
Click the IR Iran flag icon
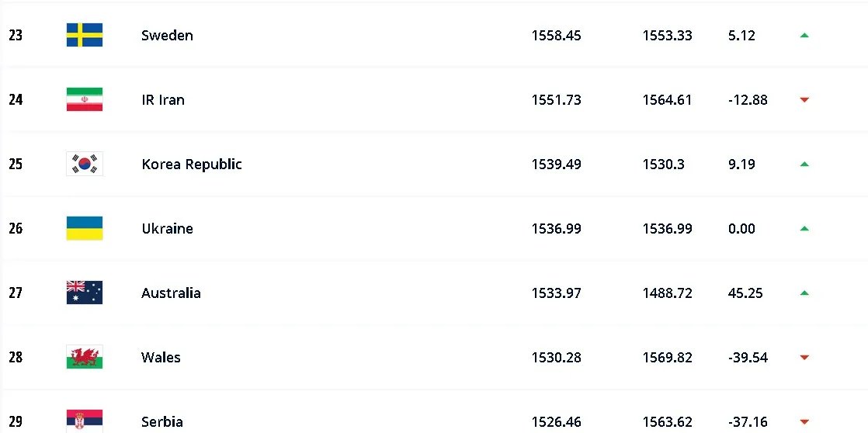84,99
